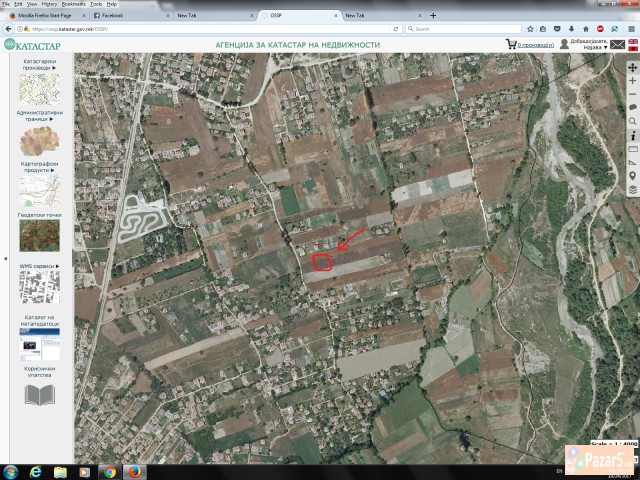The width and height of the screenshot is (640, 480).
Task: Open the map layers stack icon
Action: pyautogui.click(x=632, y=188)
